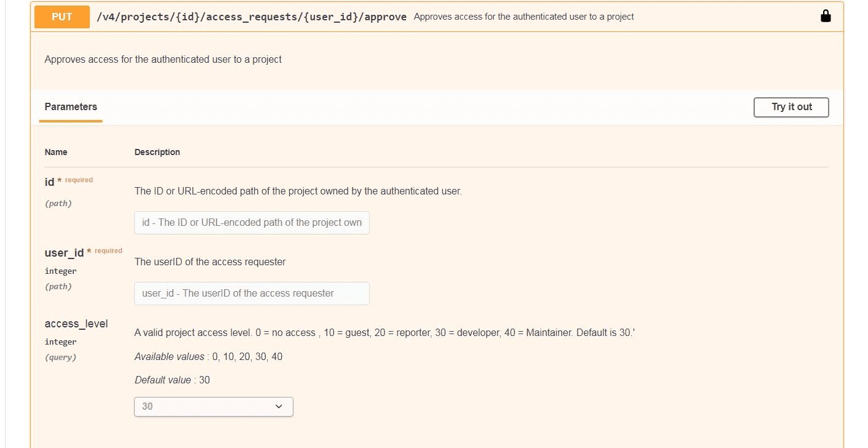The width and height of the screenshot is (868, 448).
Task: Click the Parameters section heading
Action: (x=70, y=106)
